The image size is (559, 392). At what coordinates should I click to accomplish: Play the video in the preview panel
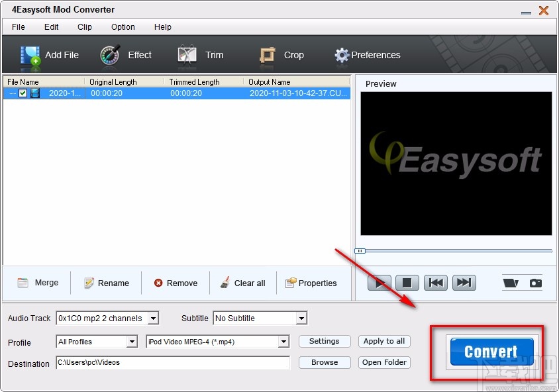(379, 282)
